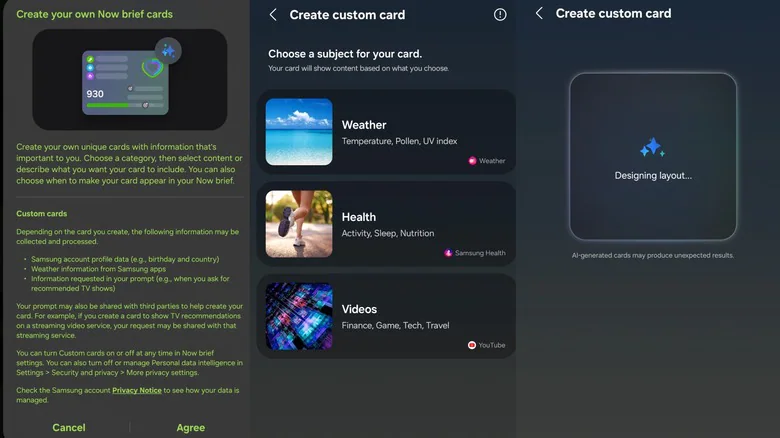Pick the Videos subject card
This screenshot has width=780, height=438.
(386, 316)
